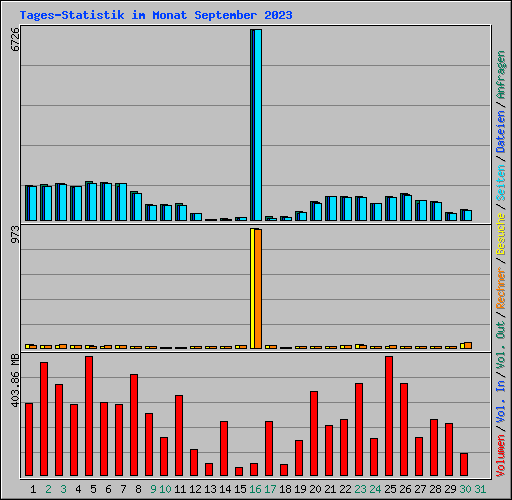Click day label 27 on the x-axis
512x500 pixels.
420,489
